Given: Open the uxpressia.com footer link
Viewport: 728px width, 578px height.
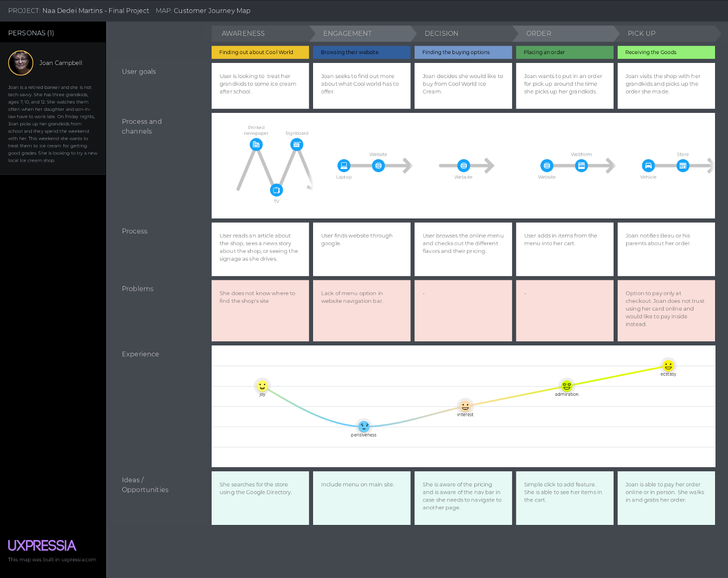Looking at the screenshot, I should pyautogui.click(x=79, y=560).
